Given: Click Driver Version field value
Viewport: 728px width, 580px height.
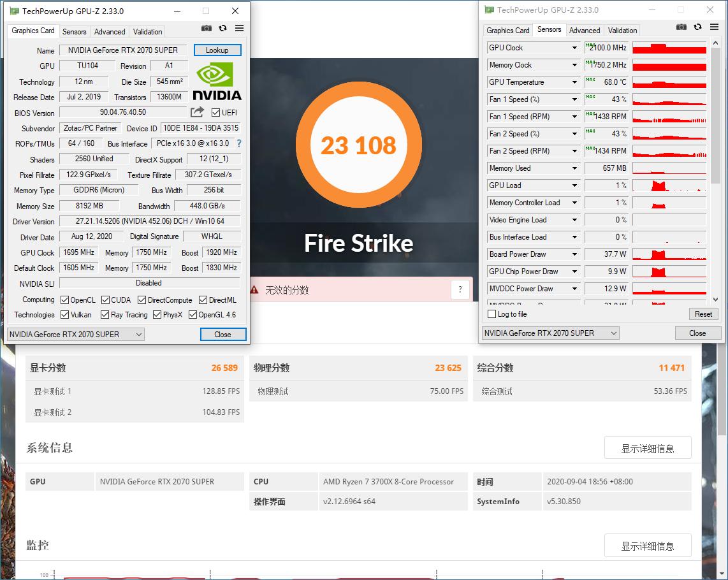Looking at the screenshot, I should [x=150, y=221].
